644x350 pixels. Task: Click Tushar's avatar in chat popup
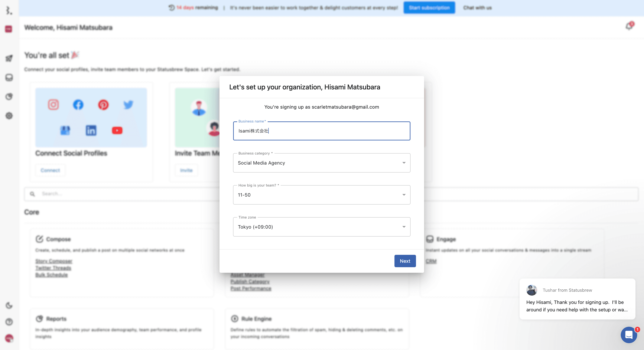point(531,290)
